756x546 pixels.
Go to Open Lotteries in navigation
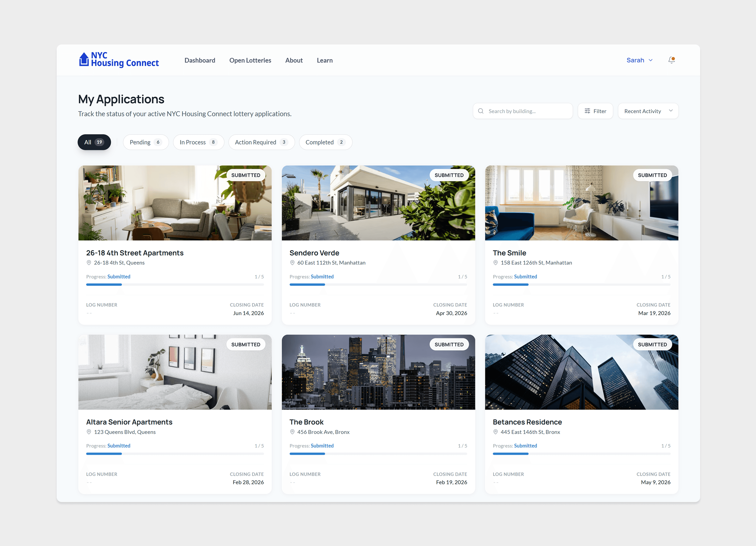(x=250, y=60)
